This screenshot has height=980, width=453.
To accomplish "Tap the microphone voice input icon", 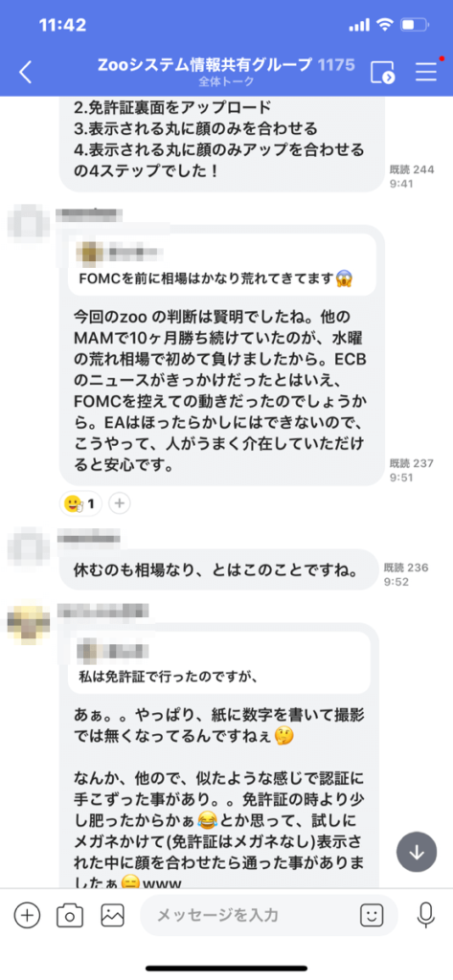I will tap(426, 916).
